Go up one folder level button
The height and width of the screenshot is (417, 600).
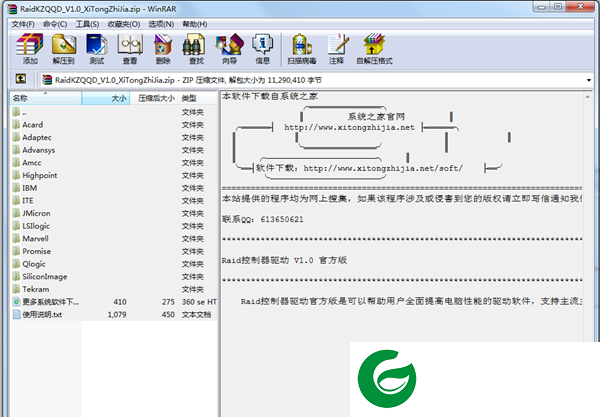point(21,79)
